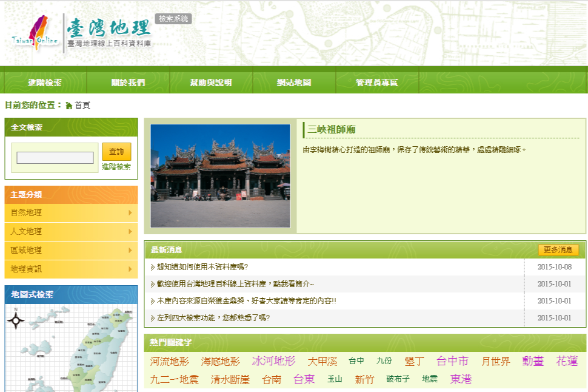Open news item 想知道如何使用本資料庫嗎?

(x=202, y=267)
